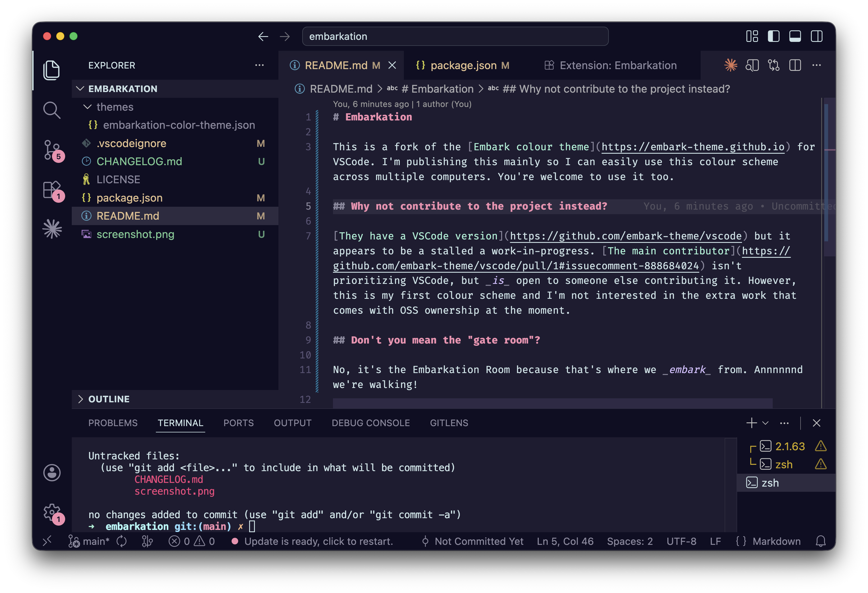Open the terminal profile dropdown chevron
Screen dimensions: 868x593
click(x=766, y=423)
